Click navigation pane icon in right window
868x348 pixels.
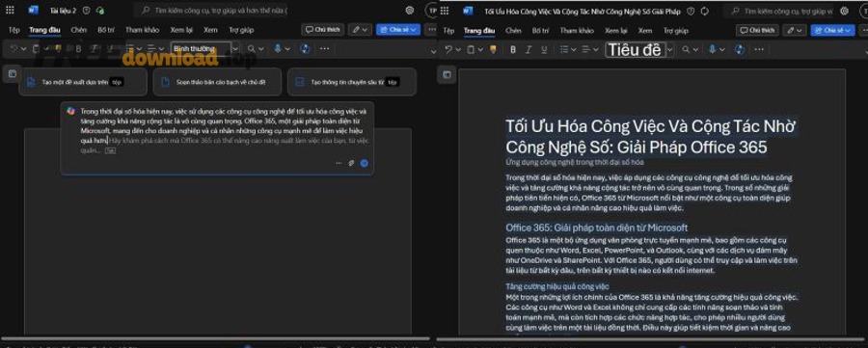[x=447, y=74]
